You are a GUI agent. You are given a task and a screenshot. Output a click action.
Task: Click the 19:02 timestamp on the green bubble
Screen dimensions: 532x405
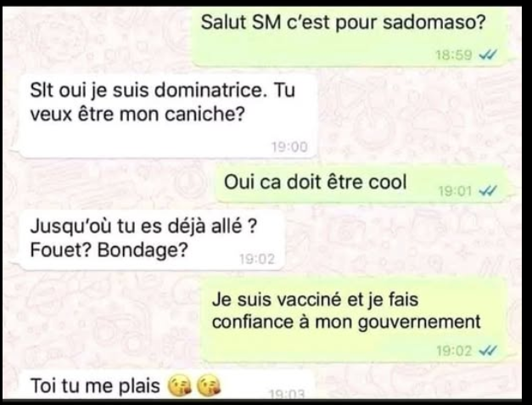pyautogui.click(x=454, y=351)
